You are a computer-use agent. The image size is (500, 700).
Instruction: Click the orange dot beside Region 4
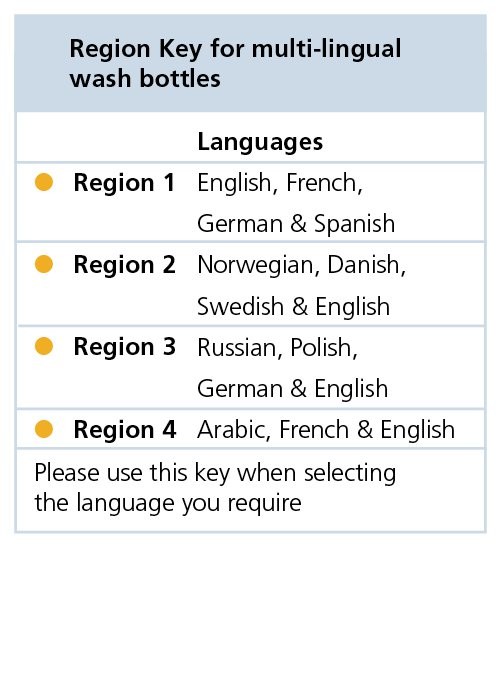pyautogui.click(x=44, y=429)
